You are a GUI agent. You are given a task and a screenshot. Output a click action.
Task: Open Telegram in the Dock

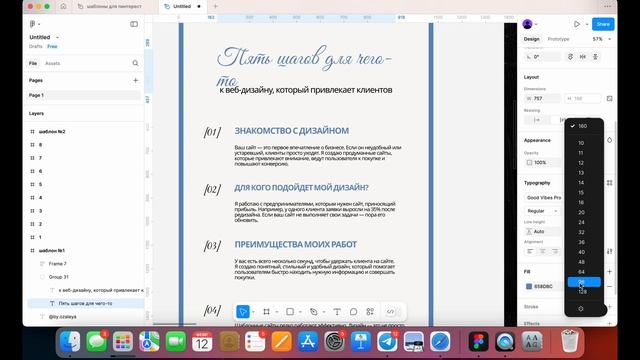click(x=387, y=342)
